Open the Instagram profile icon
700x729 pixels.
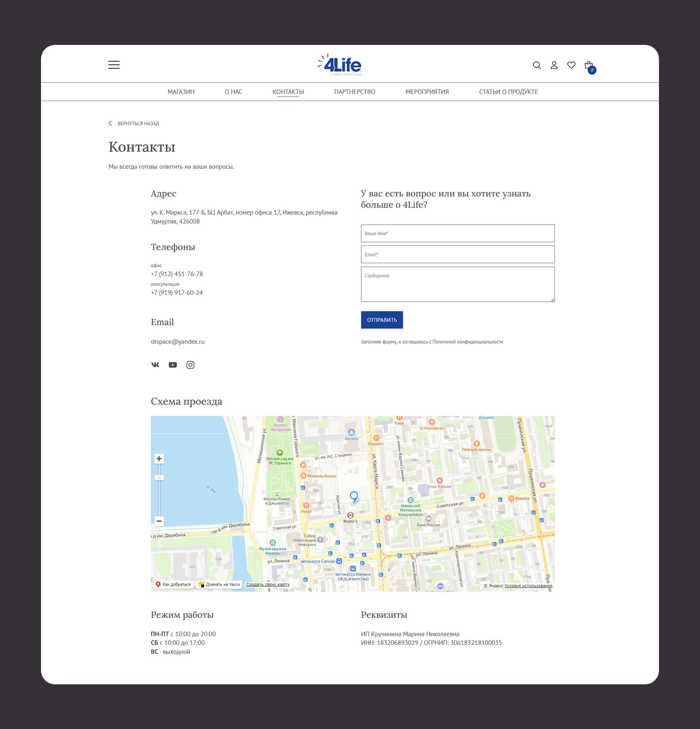click(190, 365)
